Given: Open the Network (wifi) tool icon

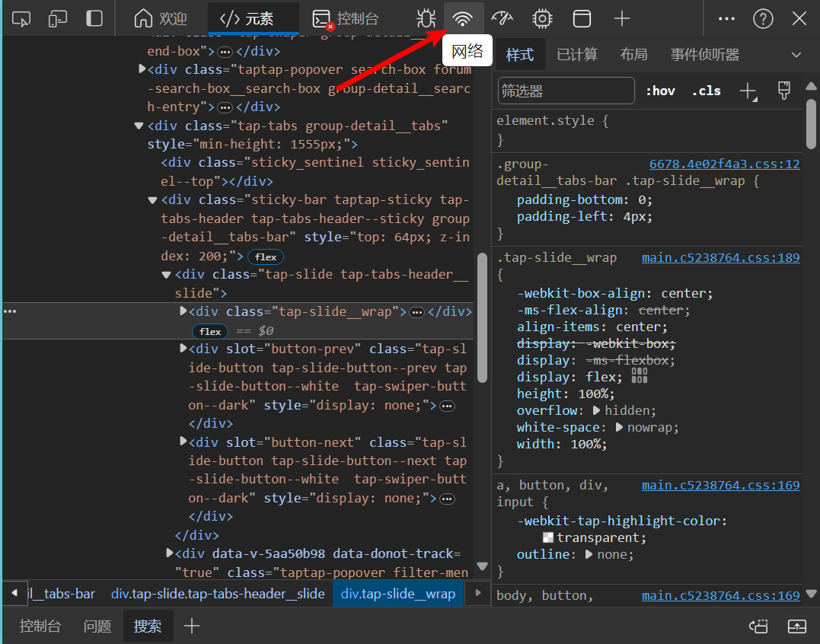Looking at the screenshot, I should coord(463,19).
